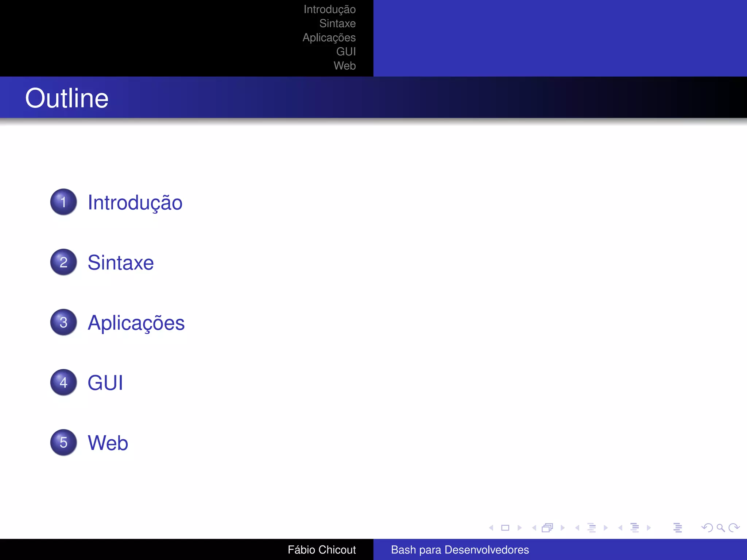Go to next slide arrow
The height and width of the screenshot is (560, 747).
click(519, 528)
